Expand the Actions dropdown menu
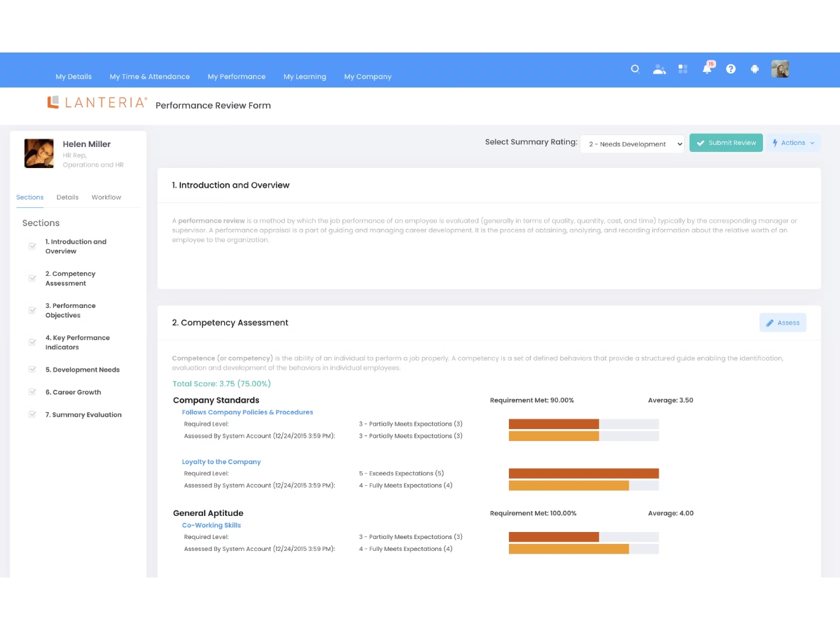The width and height of the screenshot is (840, 630). (793, 143)
